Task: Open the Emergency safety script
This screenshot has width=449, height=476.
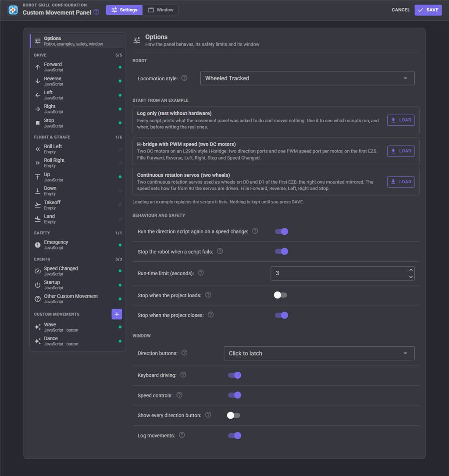Action: click(78, 245)
